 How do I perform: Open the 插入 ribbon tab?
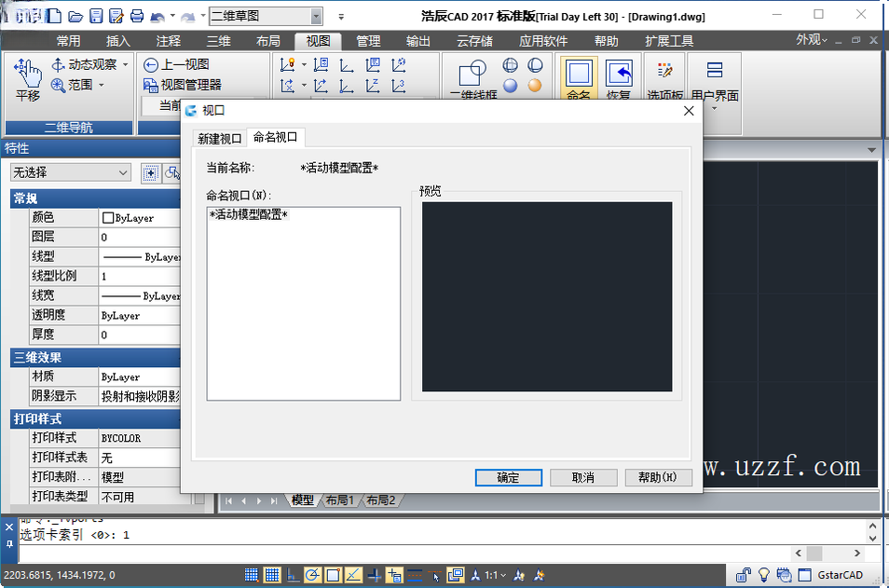[x=118, y=41]
